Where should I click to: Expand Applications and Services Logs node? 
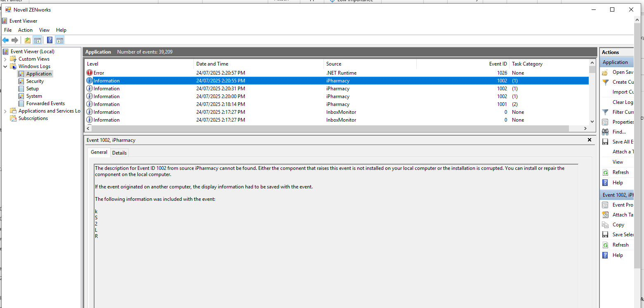[x=5, y=111]
